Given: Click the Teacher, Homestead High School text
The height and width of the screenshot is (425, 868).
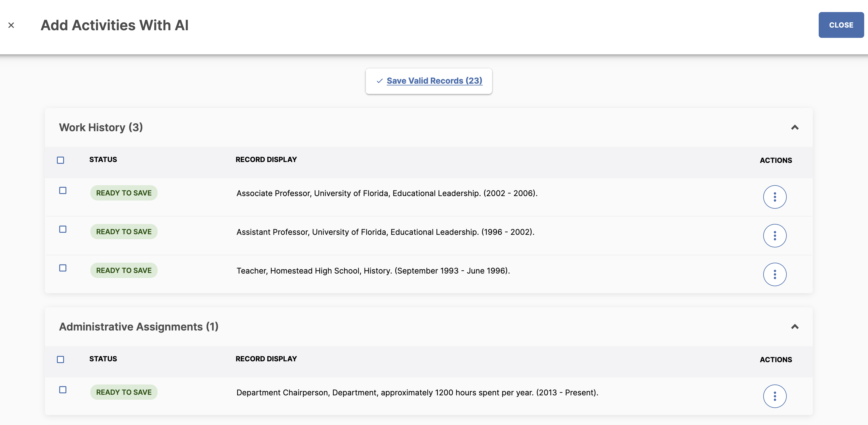Looking at the screenshot, I should 373,271.
